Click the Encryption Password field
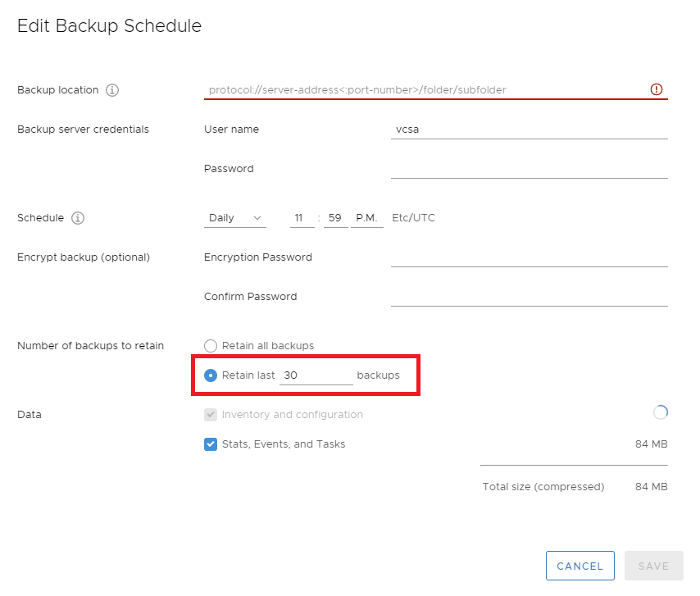Screen dimensions: 700x596 pyautogui.click(x=530, y=257)
